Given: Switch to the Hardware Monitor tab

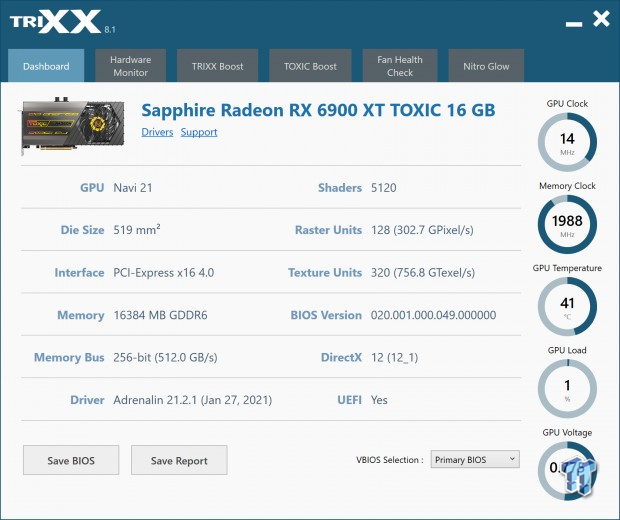Looking at the screenshot, I should [130, 66].
